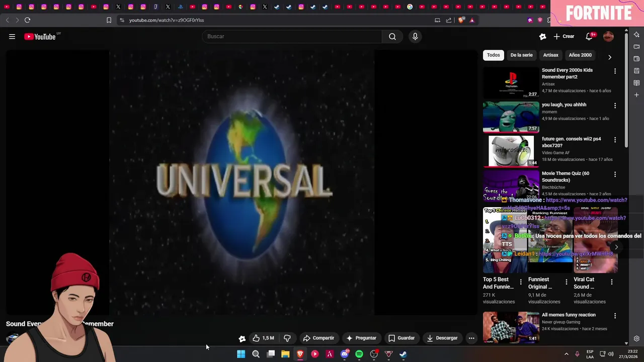644x362 pixels.
Task: Click the Preguntar button
Action: 361,338
